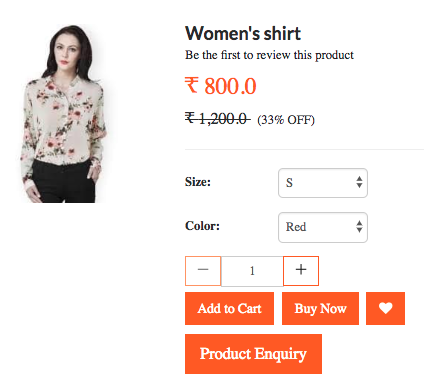
Task: Click the up-down arrows on Size selector
Action: 359,182
